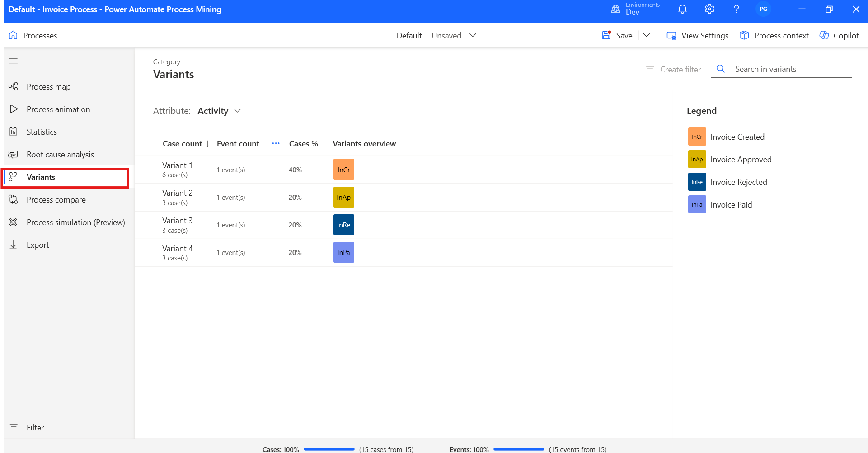Open Copilot from the toolbar
Screen dimensions: 868x453
point(839,35)
